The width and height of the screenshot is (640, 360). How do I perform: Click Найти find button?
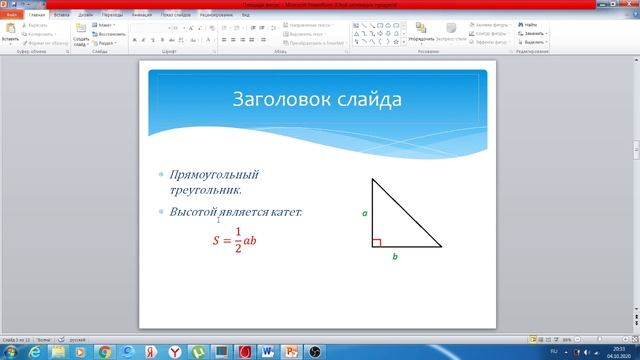pos(528,25)
